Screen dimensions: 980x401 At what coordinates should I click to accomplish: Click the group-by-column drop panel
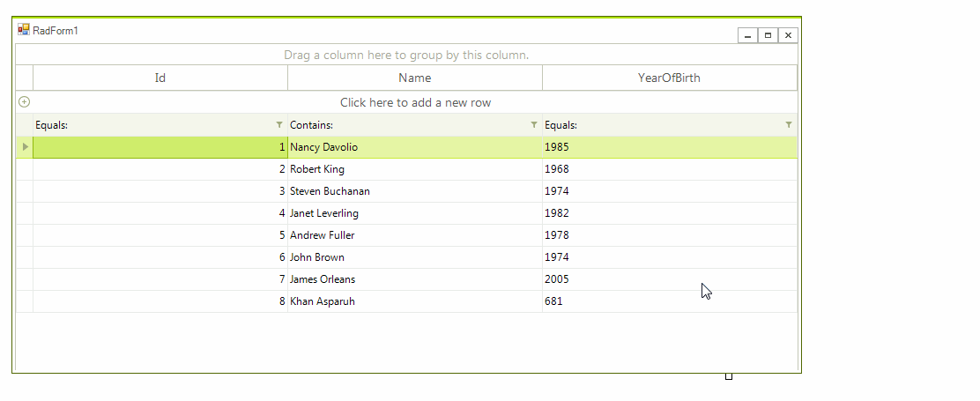406,55
